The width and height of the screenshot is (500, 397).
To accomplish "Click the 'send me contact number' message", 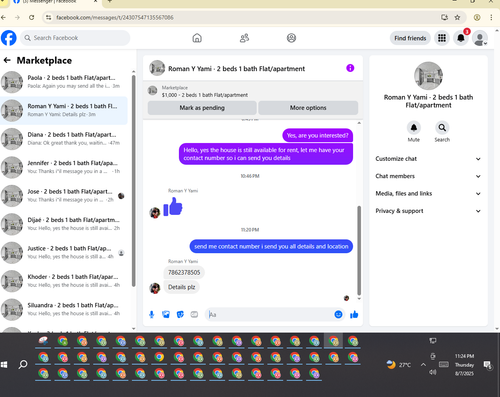I will click(x=271, y=246).
